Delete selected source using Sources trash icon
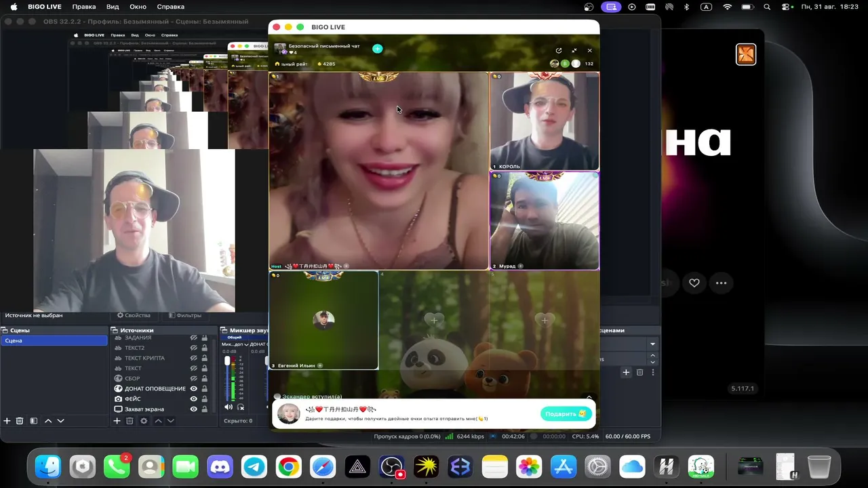Image resolution: width=868 pixels, height=488 pixels. point(130,421)
